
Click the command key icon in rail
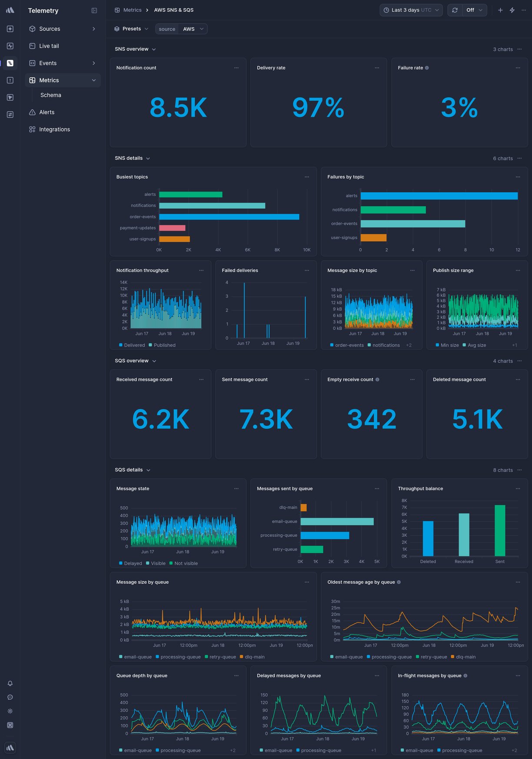coord(10,725)
